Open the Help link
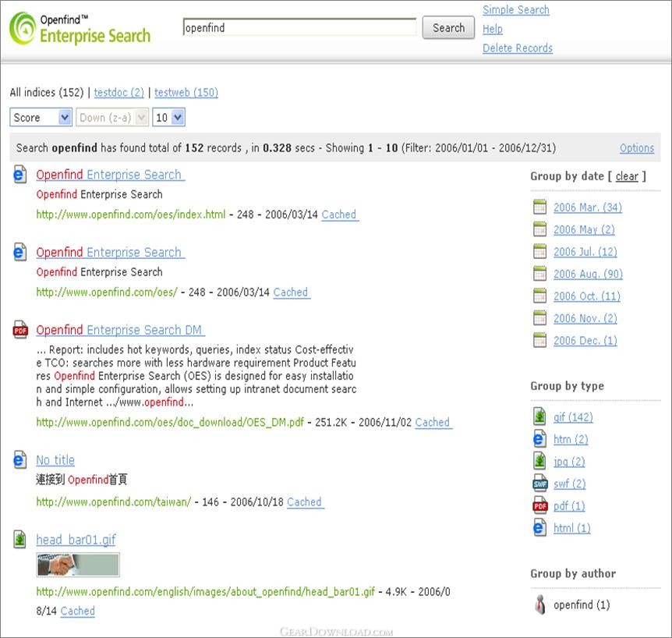 tap(493, 29)
